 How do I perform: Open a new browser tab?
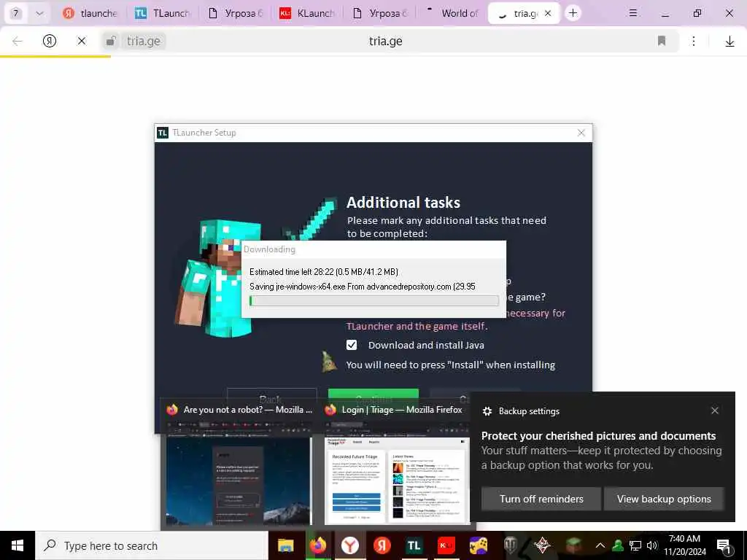click(x=573, y=13)
